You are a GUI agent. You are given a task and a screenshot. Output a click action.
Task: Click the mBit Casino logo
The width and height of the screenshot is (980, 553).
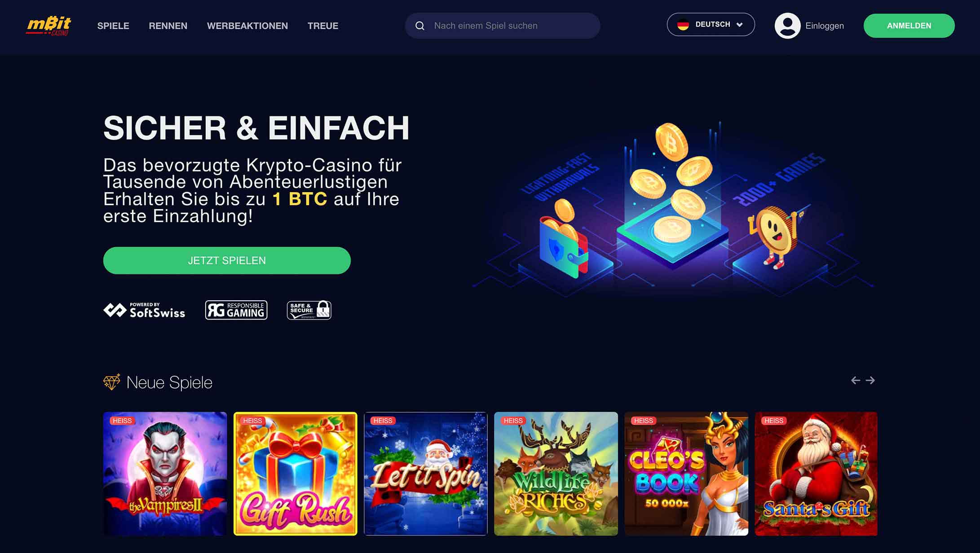(49, 26)
